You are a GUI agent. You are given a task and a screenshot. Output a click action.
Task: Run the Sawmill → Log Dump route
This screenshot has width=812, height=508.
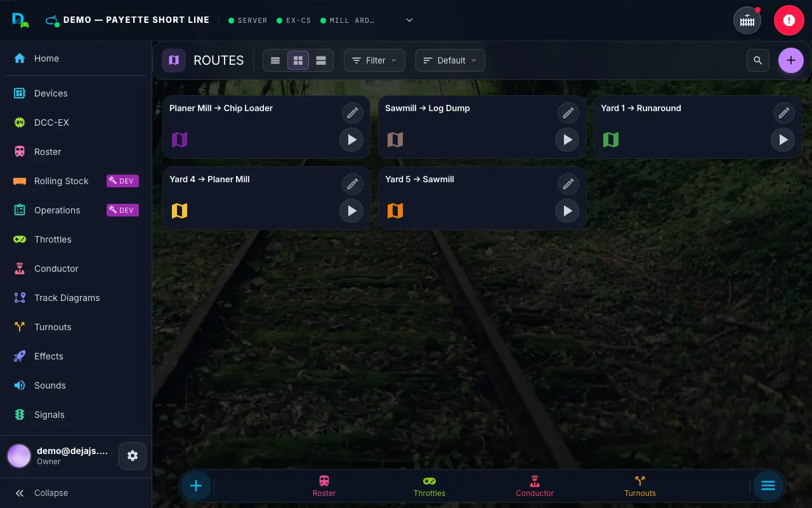(567, 140)
